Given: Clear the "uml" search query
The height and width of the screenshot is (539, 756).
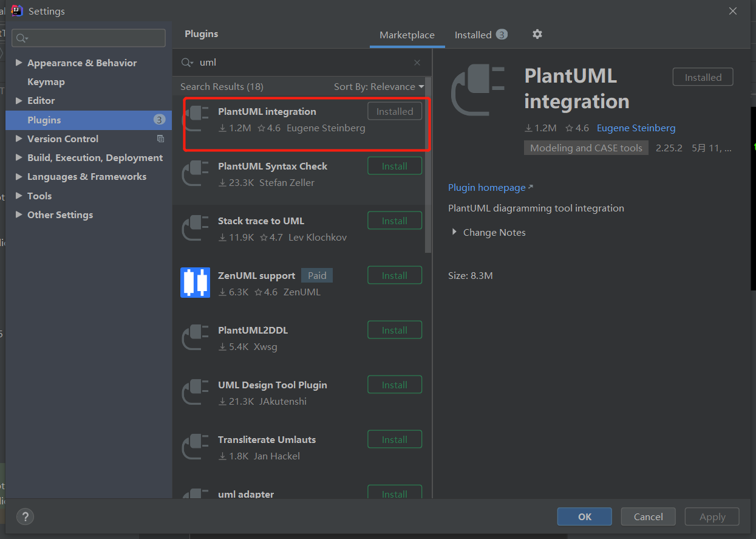Looking at the screenshot, I should coord(417,63).
